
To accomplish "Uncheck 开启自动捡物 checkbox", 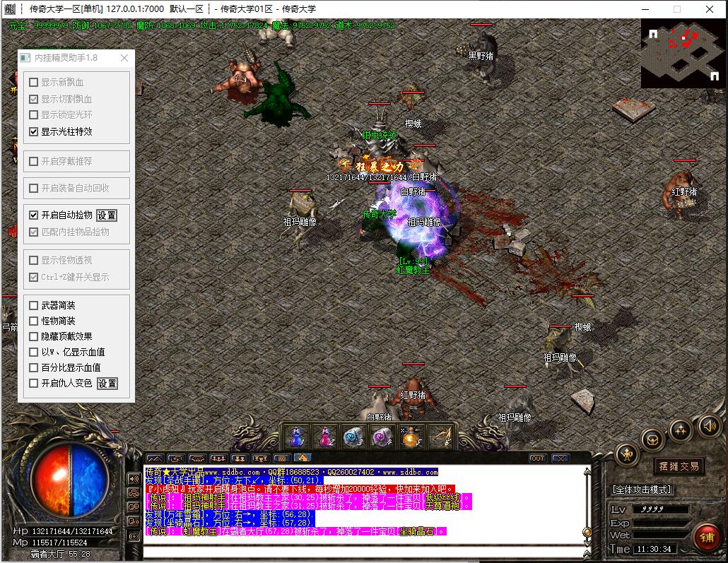I will (x=33, y=215).
